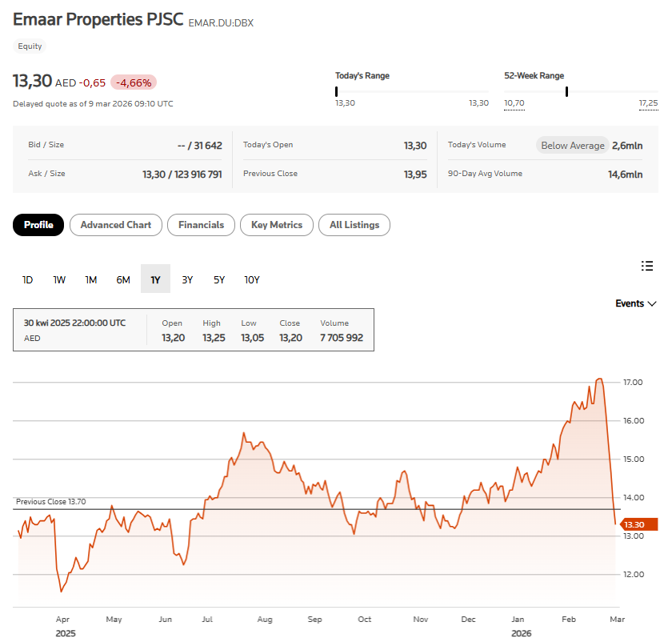Viewport: 672px width, 642px height.
Task: Select the 1W time range
Action: point(59,279)
